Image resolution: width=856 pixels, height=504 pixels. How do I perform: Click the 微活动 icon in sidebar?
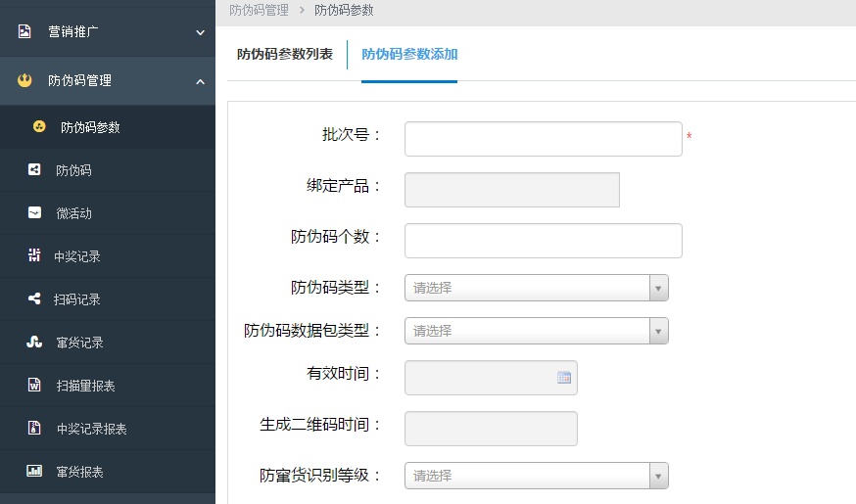34,212
